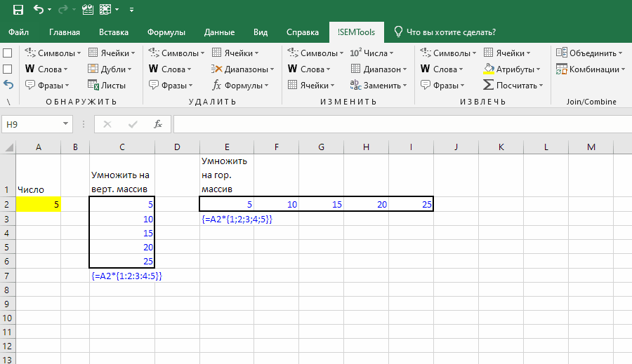Select cell C7 with formula {=A2*{1:2:3:4:5}}

point(122,276)
